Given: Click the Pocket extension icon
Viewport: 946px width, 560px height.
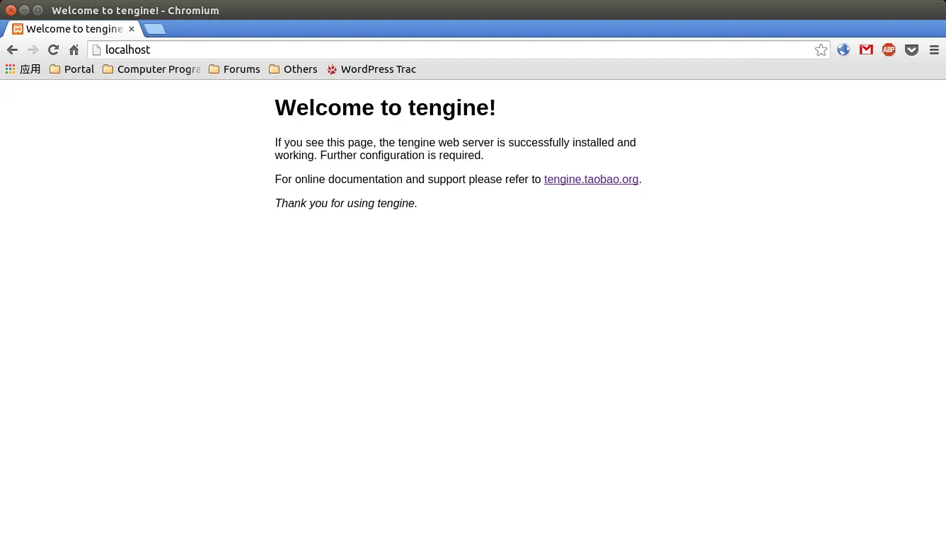Looking at the screenshot, I should [911, 49].
